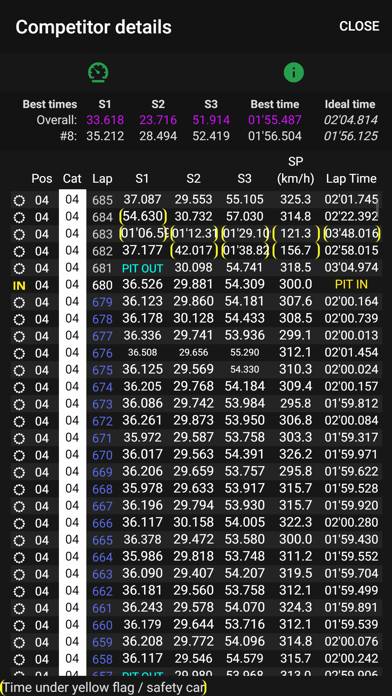Screen dimensions: 392x696
Task: Select the Lap column header
Action: [x=102, y=179]
